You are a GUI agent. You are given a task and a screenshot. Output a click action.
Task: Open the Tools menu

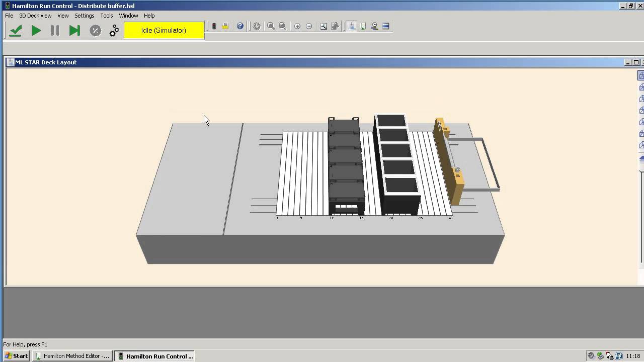[x=106, y=16]
